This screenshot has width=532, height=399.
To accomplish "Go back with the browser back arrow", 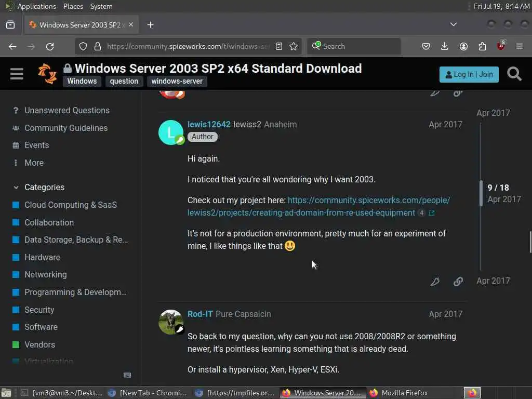I will point(12,46).
